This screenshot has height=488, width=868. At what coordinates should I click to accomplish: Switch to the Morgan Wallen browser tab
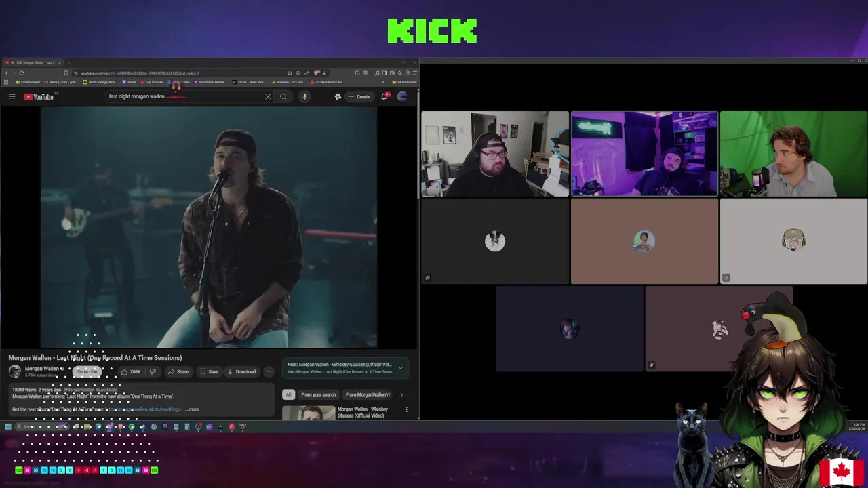point(34,62)
